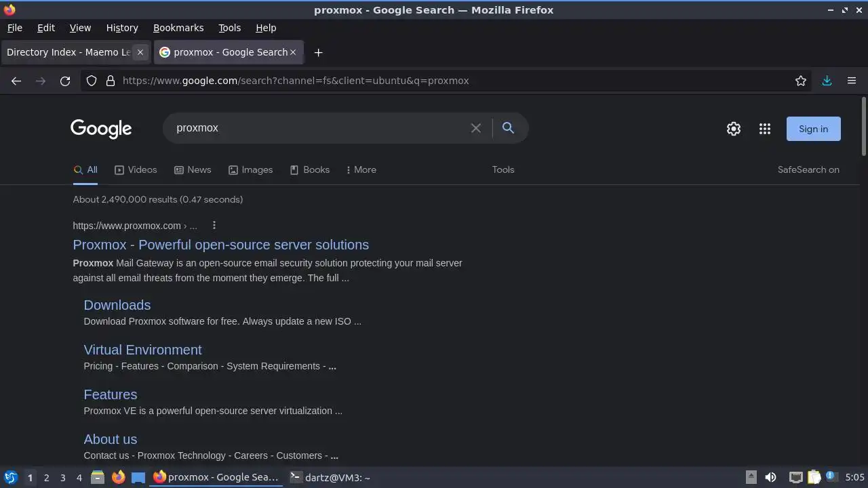Open Google search Tools filter
Image resolution: width=868 pixels, height=488 pixels.
pyautogui.click(x=503, y=169)
